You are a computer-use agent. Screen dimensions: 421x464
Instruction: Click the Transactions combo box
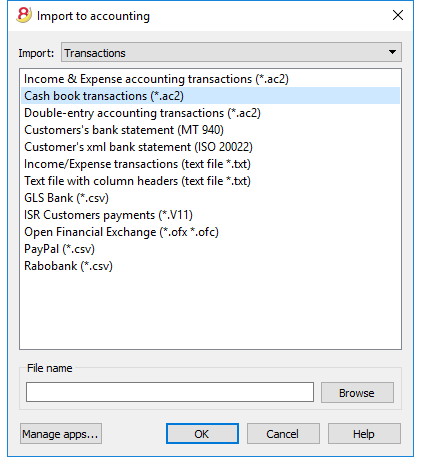[x=231, y=52]
